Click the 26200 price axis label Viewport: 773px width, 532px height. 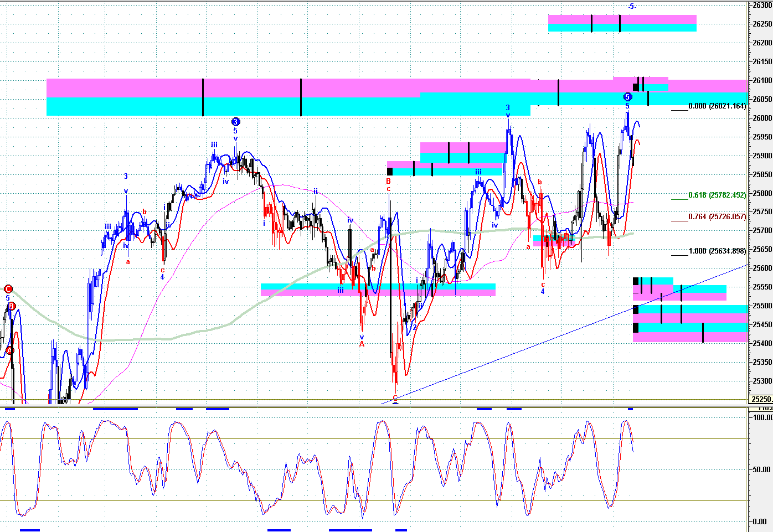762,43
